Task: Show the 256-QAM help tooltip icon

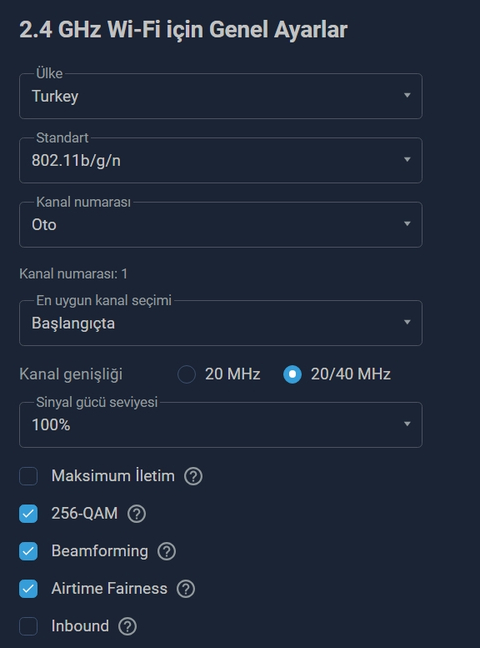Action: point(136,514)
